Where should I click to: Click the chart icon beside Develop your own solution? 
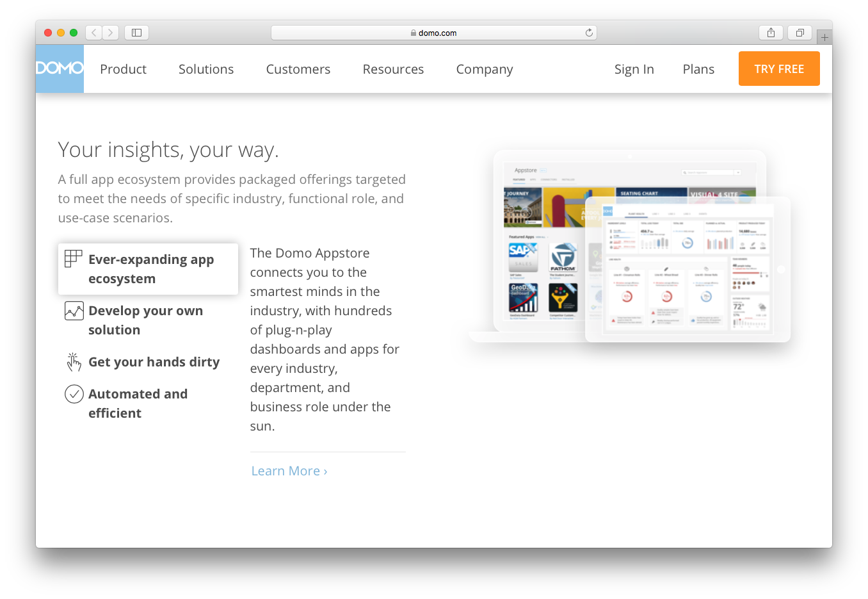pyautogui.click(x=74, y=311)
